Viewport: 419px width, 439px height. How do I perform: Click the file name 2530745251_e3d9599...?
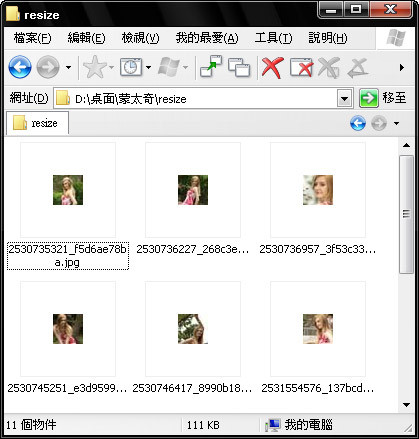click(x=67, y=388)
